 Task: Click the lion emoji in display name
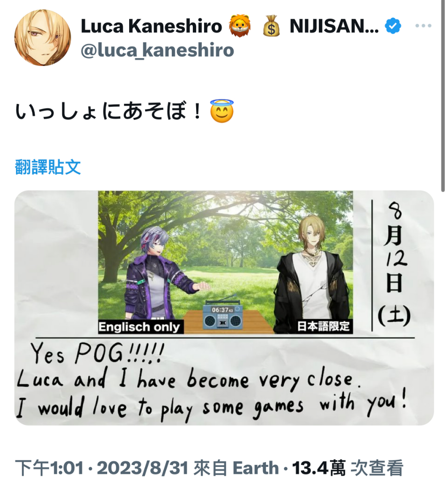pos(240,26)
